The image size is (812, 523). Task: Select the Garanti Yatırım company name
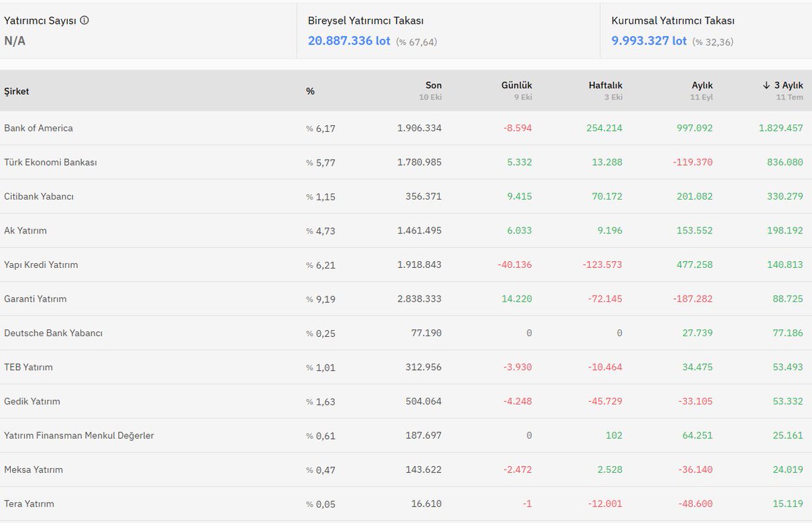click(x=35, y=299)
